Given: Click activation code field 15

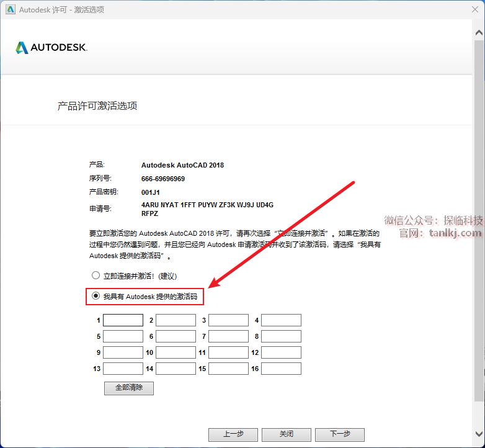Looking at the screenshot, I should (x=229, y=369).
